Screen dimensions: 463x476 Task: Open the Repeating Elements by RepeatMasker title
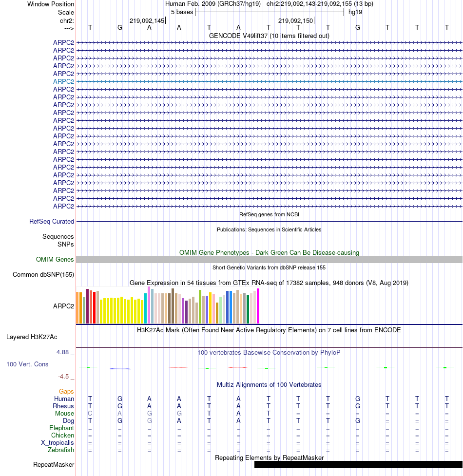coord(269,458)
